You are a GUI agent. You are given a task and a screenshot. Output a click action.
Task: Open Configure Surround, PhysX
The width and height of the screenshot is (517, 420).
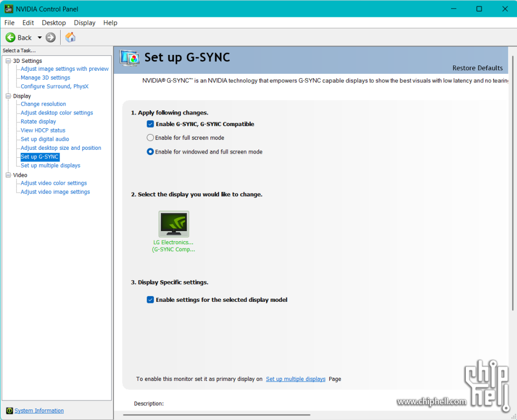(x=54, y=87)
